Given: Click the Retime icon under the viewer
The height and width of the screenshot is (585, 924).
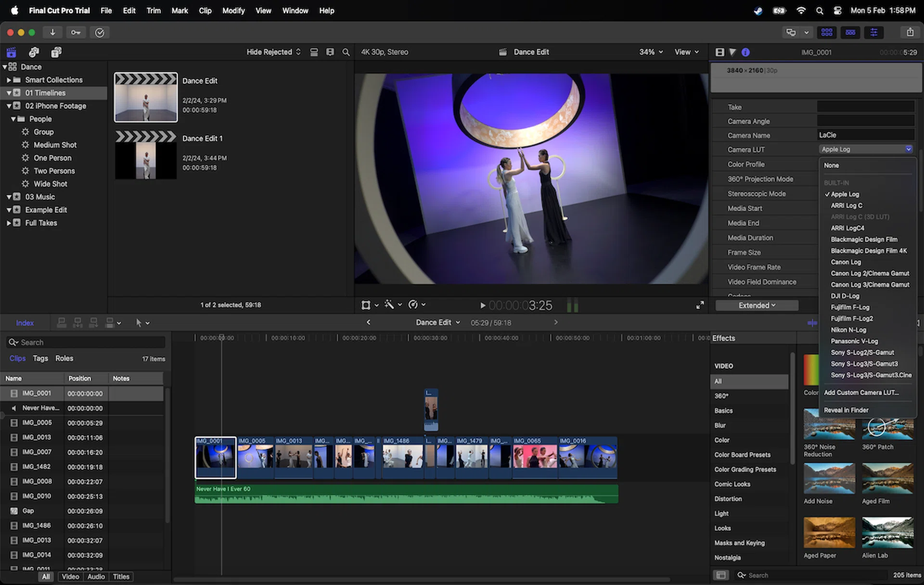Looking at the screenshot, I should click(x=414, y=305).
